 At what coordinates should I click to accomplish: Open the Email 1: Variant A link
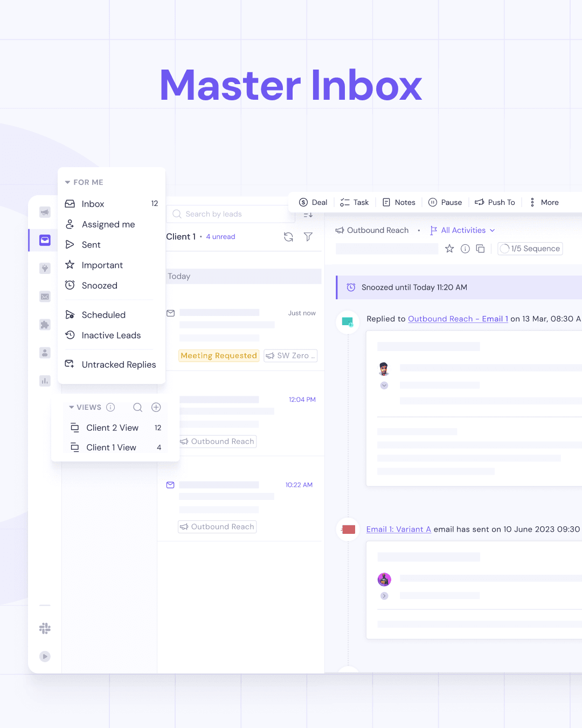399,529
